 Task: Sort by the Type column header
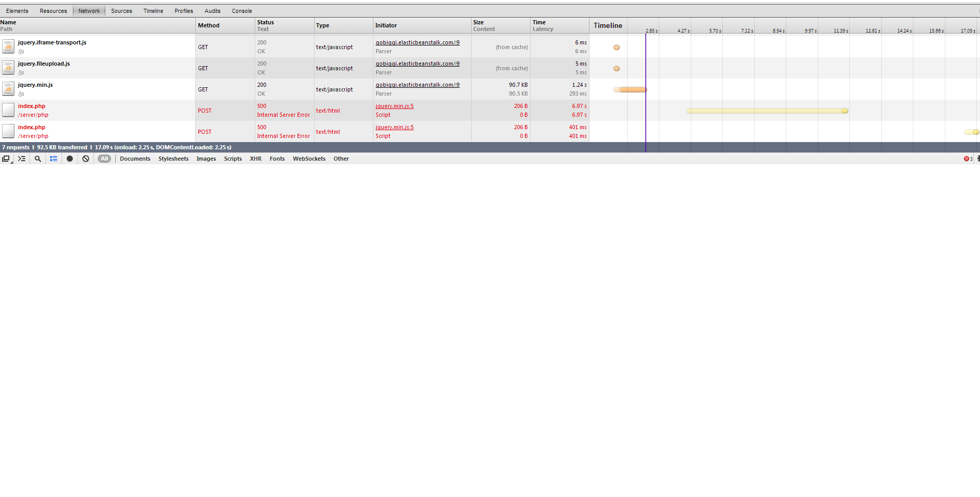coord(344,25)
